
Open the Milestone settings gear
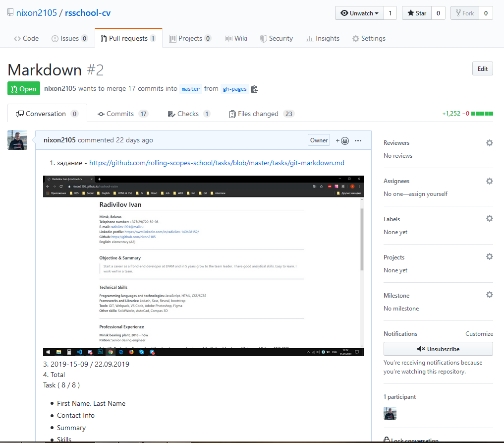click(x=489, y=295)
